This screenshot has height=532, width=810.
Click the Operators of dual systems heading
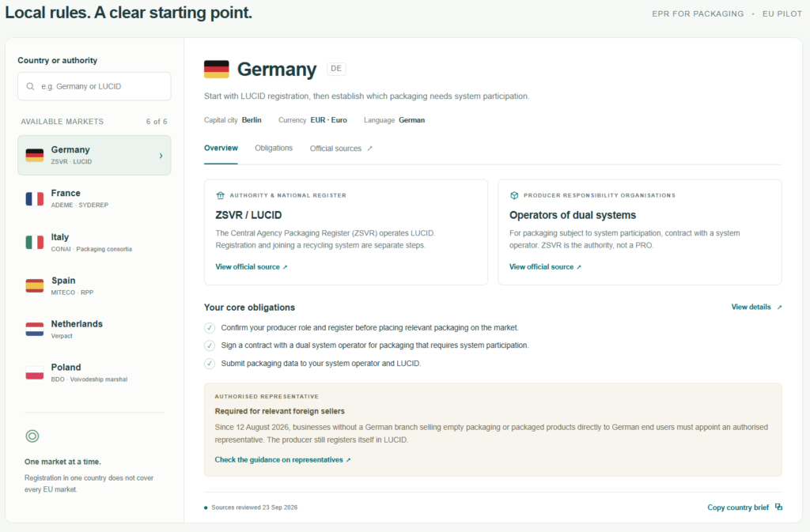(573, 215)
